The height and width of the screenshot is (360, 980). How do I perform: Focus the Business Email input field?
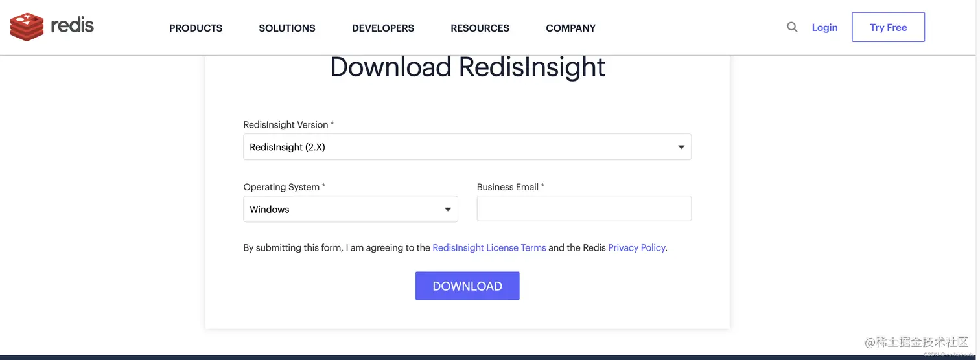584,208
